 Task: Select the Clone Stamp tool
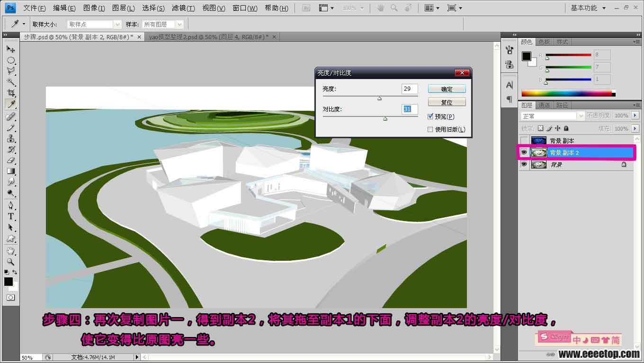[x=10, y=138]
